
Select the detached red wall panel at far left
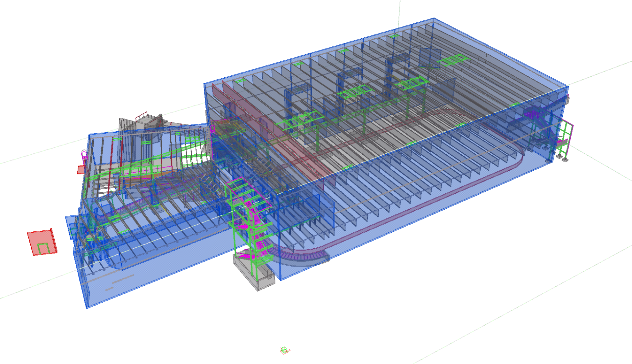(x=42, y=242)
